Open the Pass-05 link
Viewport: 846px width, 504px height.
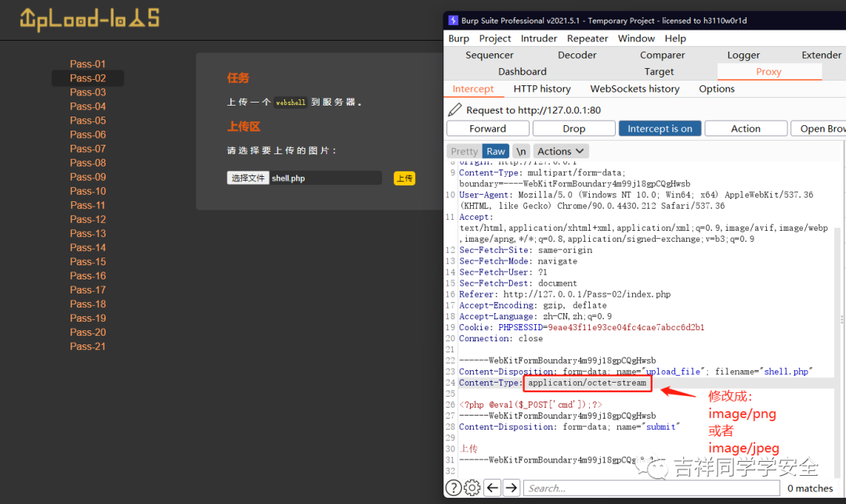pyautogui.click(x=88, y=121)
